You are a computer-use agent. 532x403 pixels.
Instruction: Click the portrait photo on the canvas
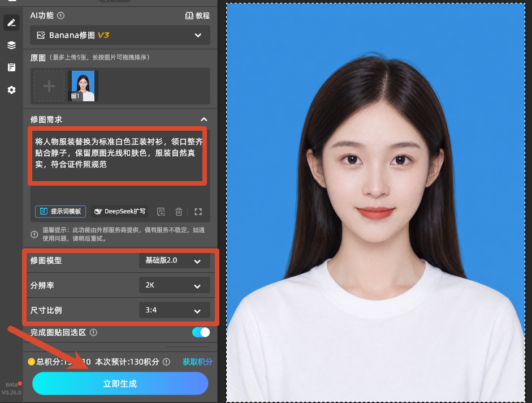click(x=375, y=203)
